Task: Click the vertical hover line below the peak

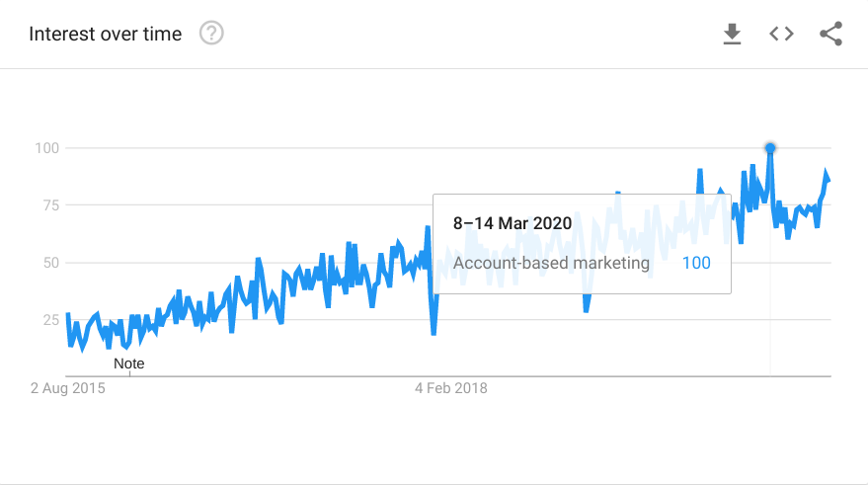Action: click(770, 296)
